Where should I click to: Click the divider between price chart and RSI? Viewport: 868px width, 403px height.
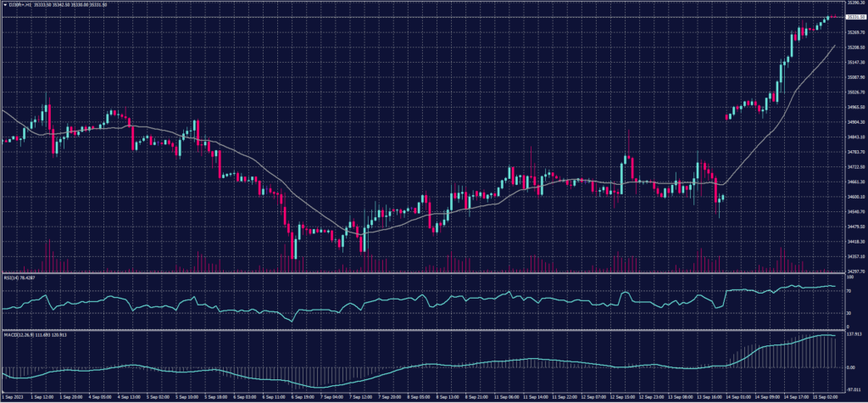point(424,272)
